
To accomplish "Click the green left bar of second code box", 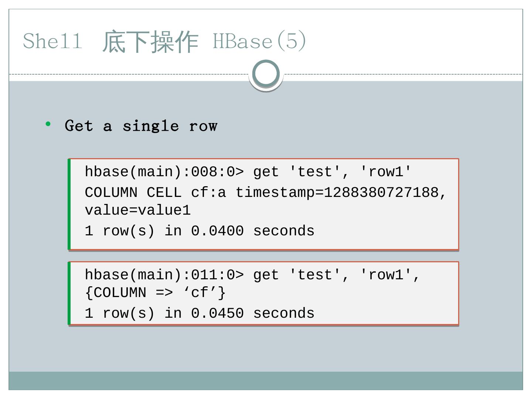I will [69, 293].
